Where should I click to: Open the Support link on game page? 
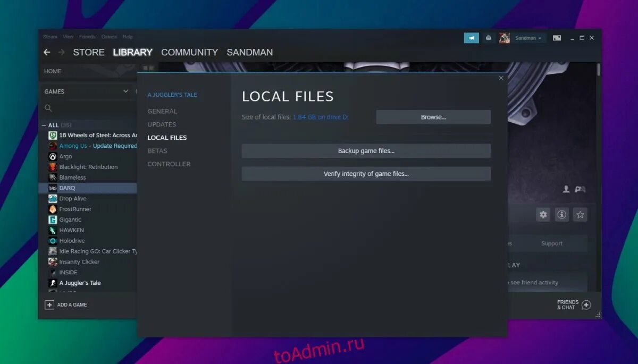552,243
